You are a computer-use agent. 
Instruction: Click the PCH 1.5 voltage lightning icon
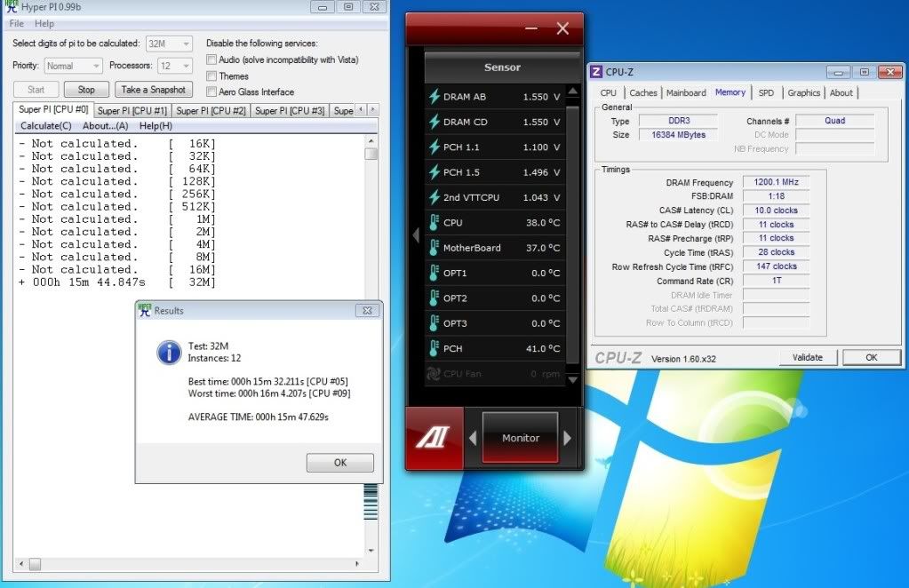435,172
